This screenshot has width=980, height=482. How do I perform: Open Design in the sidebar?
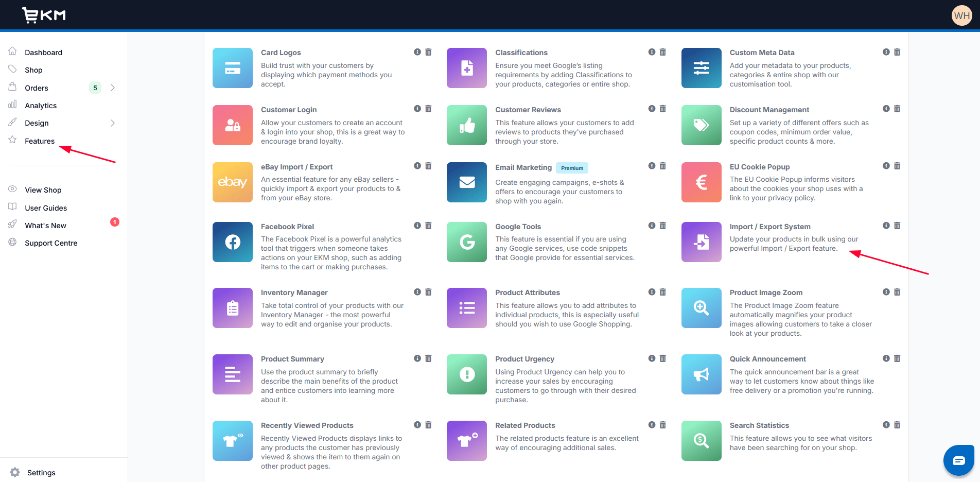click(37, 123)
